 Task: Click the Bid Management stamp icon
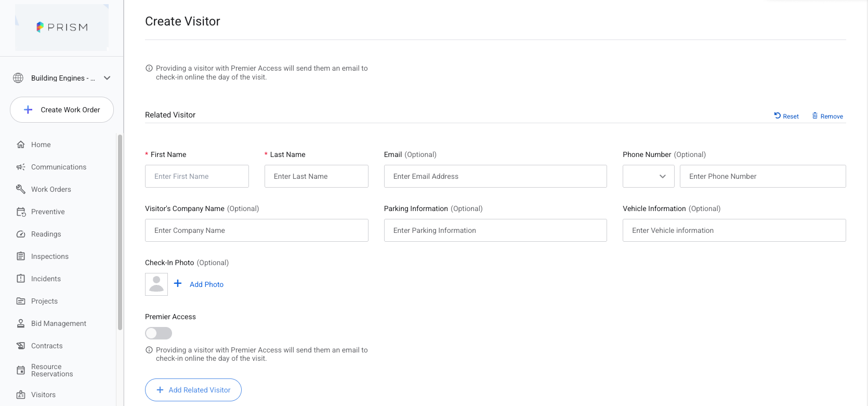(x=21, y=323)
